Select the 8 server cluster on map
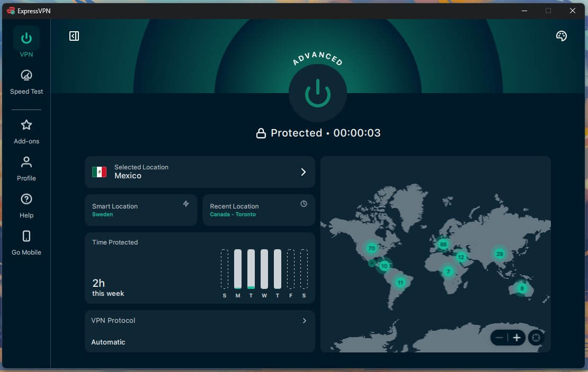This screenshot has height=372, width=588. click(x=522, y=288)
